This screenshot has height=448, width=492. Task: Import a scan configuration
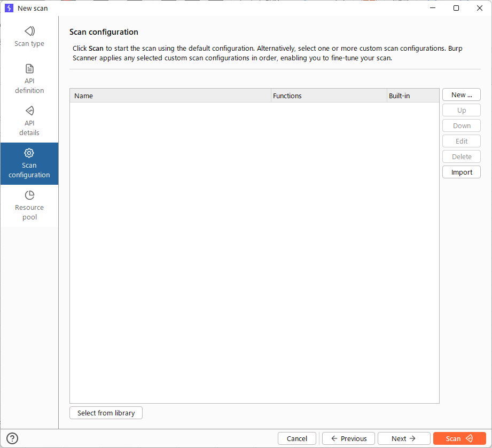click(x=461, y=172)
